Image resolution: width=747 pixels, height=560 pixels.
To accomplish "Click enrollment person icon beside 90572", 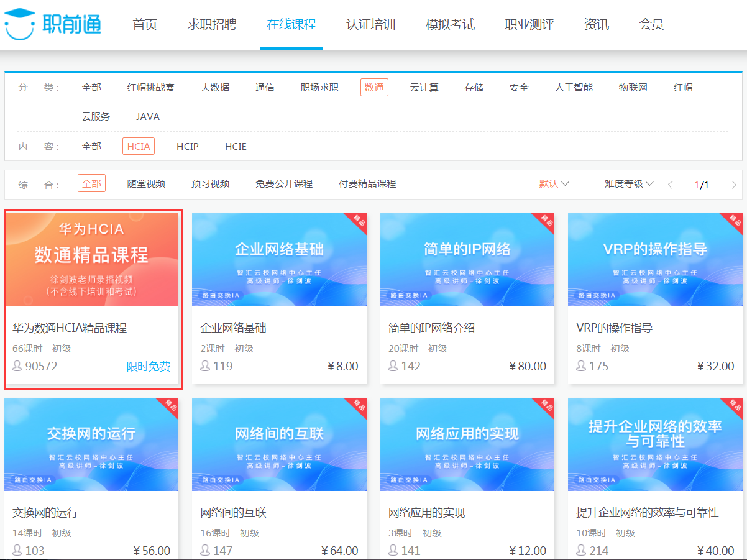I will pos(17,366).
